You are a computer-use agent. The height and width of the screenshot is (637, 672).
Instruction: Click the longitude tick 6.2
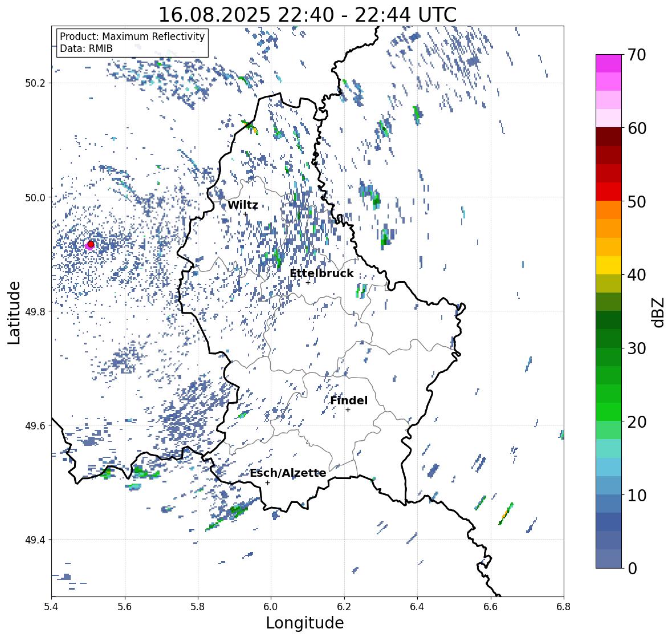coord(344,606)
